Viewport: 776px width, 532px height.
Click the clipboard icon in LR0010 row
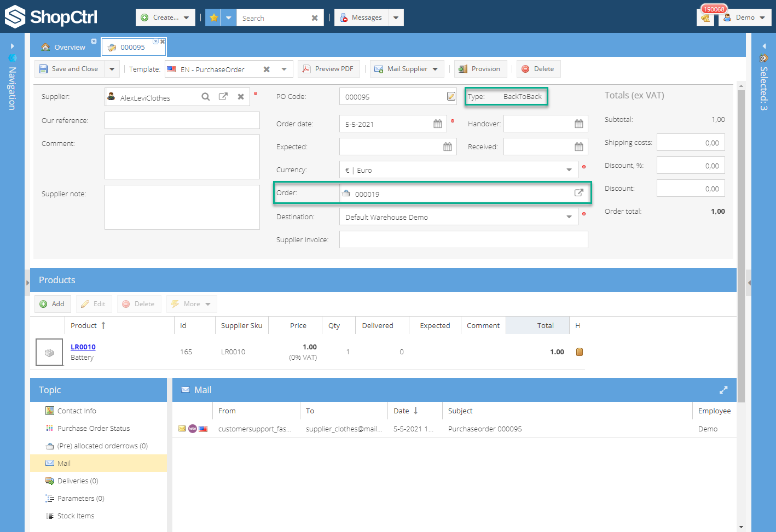(580, 352)
